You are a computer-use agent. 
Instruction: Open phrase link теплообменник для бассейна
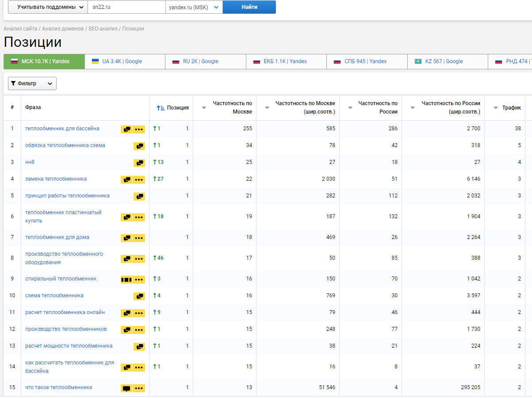(x=62, y=129)
